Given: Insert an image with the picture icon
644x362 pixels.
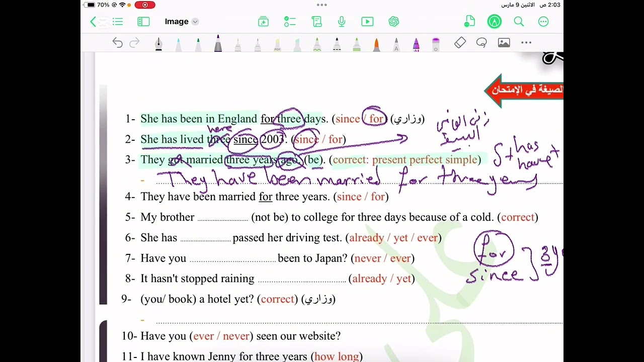Looking at the screenshot, I should [504, 43].
